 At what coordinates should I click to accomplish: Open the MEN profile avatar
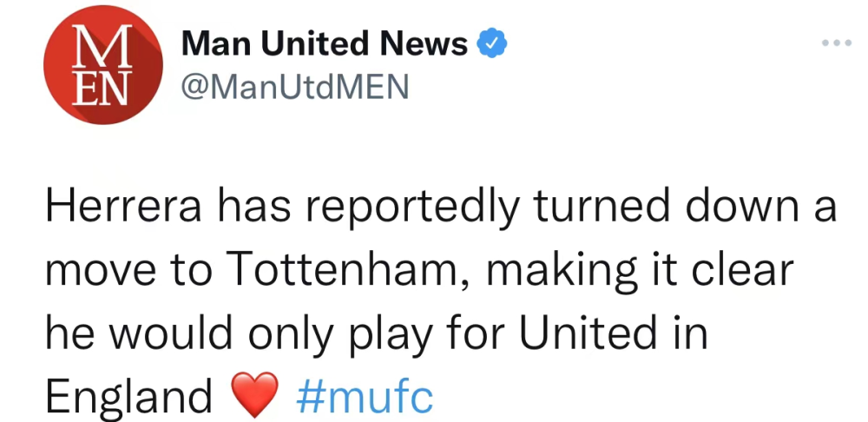pyautogui.click(x=103, y=64)
